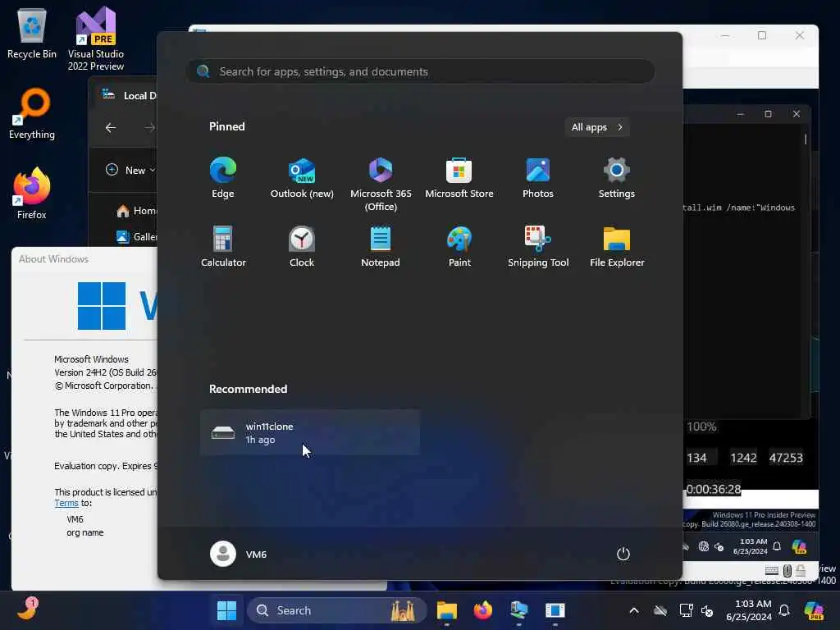Click the Copilot Preview icon on taskbar
Viewport: 840px width, 630px height.
pyautogui.click(x=814, y=610)
